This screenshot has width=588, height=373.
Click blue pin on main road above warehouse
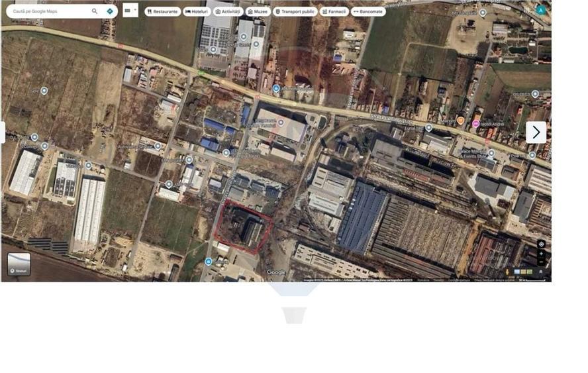[x=276, y=89]
